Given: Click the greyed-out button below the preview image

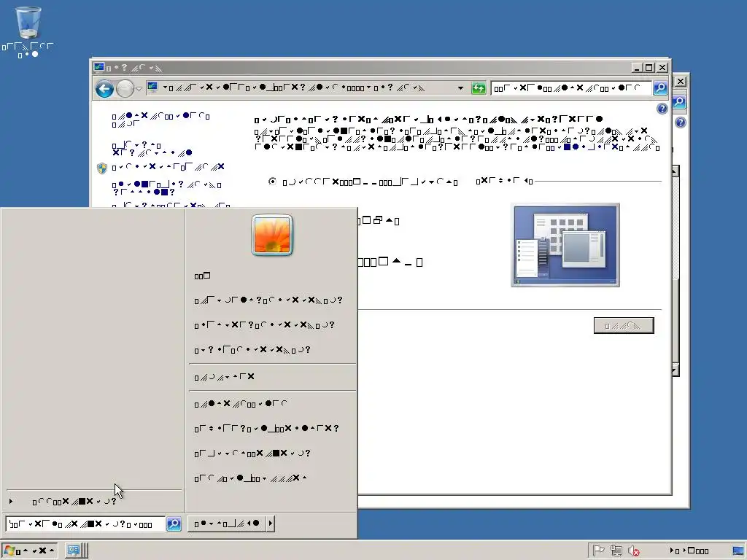Looking at the screenshot, I should tap(624, 326).
